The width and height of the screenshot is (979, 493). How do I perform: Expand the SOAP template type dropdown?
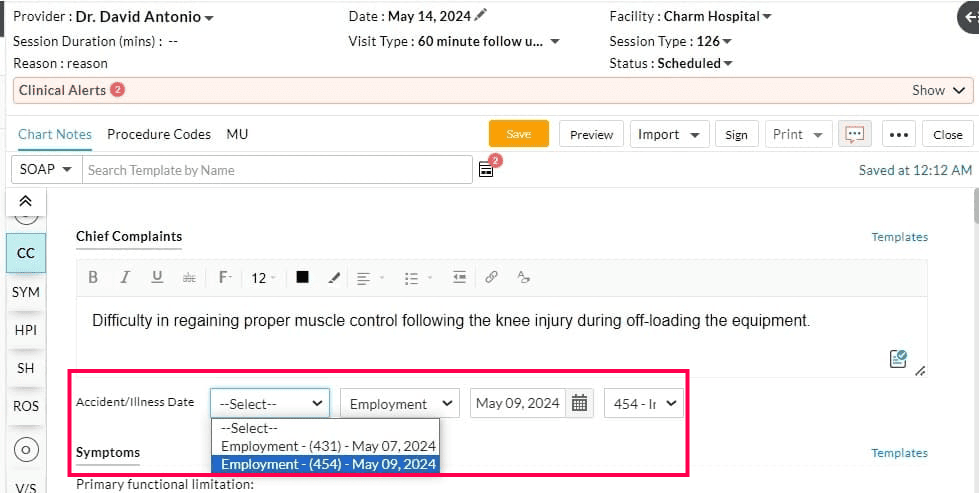pos(45,169)
